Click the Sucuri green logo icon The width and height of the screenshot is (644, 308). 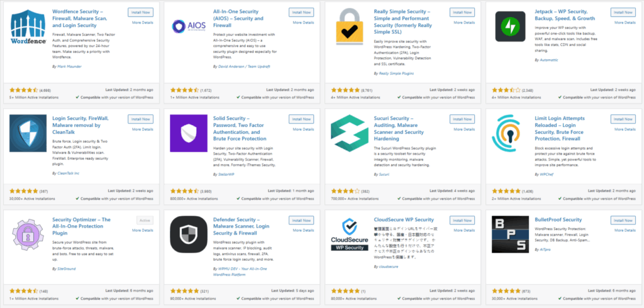pos(350,133)
